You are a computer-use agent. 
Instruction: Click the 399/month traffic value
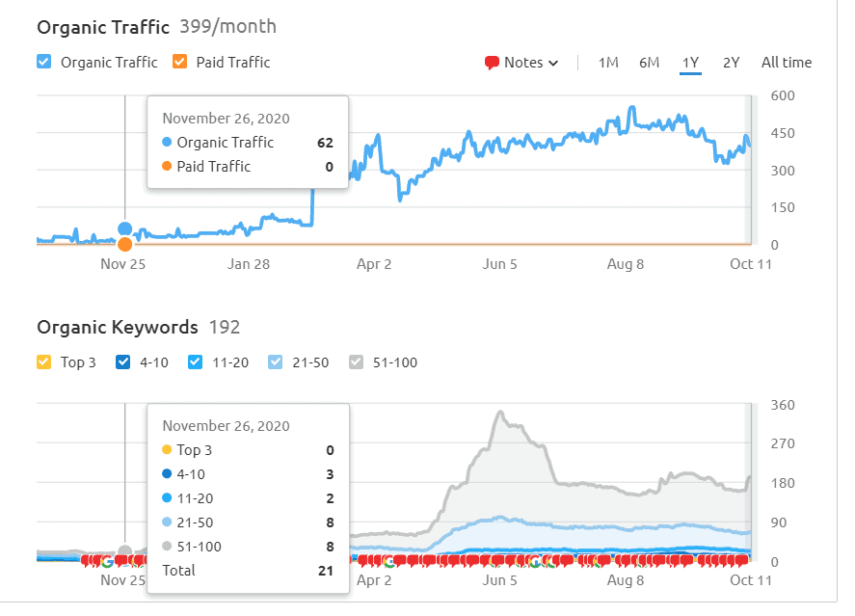coord(227,26)
